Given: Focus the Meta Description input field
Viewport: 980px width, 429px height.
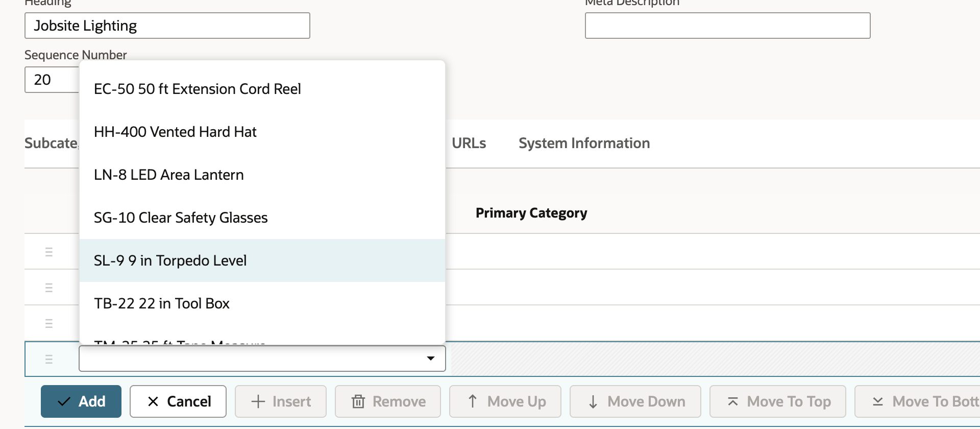Looking at the screenshot, I should tap(727, 26).
